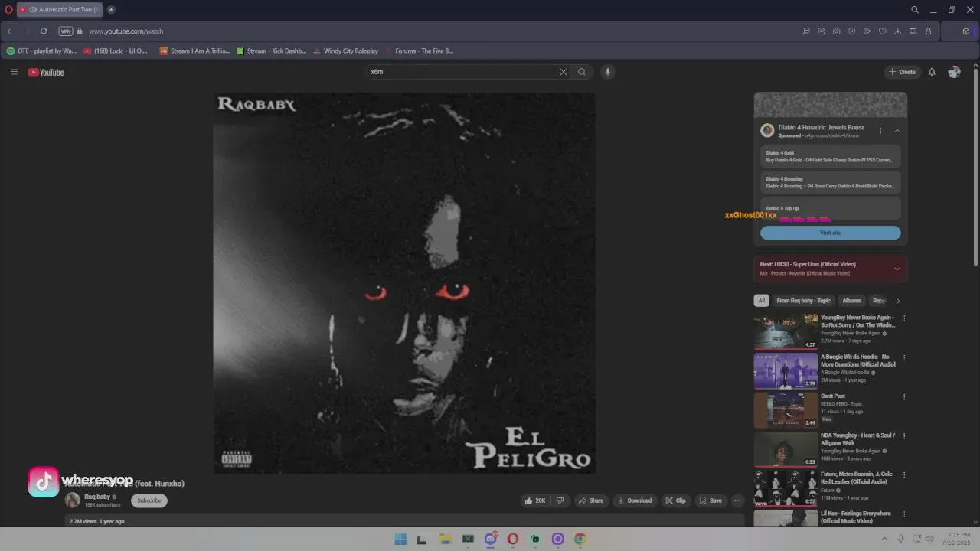Show more filter chips with right arrow

point(898,301)
